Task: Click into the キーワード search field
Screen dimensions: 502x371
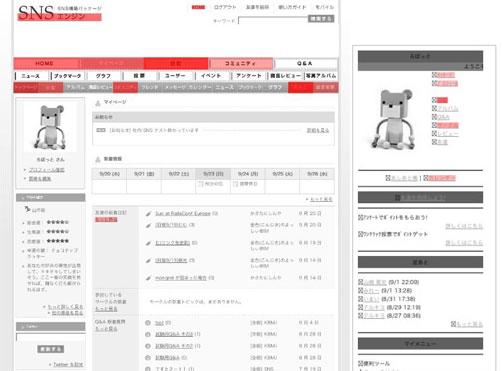Action: pos(273,20)
